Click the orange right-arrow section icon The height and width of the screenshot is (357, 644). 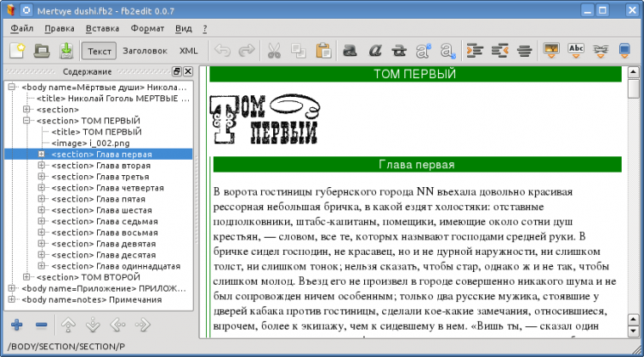[x=475, y=51]
